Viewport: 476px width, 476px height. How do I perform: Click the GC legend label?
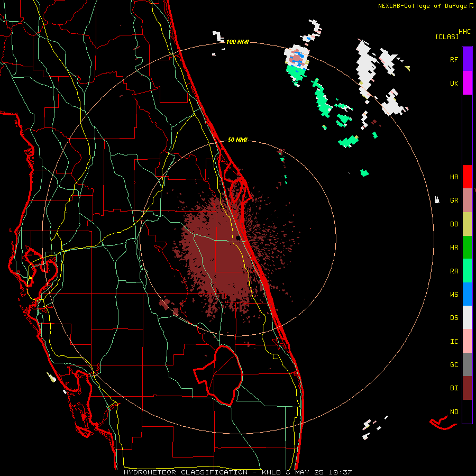tap(454, 365)
